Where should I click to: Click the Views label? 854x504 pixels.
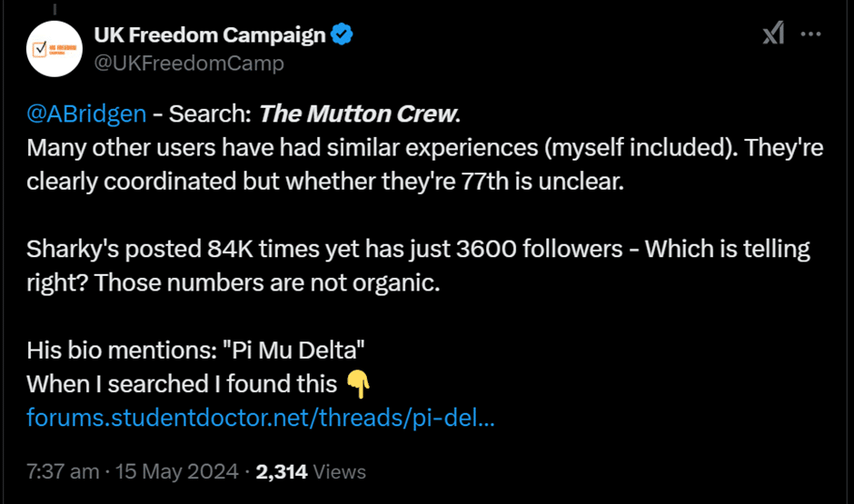pos(339,471)
